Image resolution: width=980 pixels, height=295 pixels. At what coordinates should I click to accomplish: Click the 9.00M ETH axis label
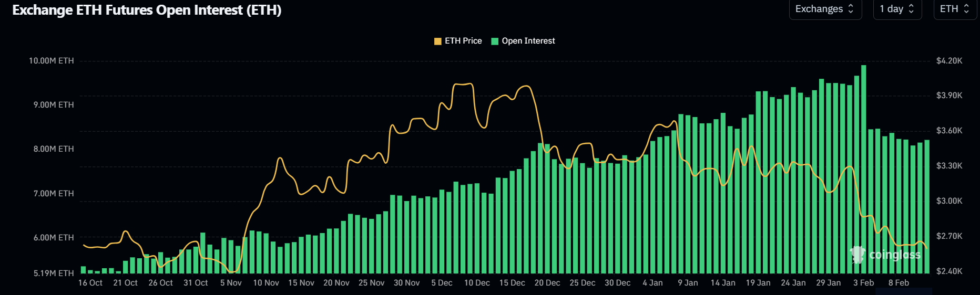(54, 105)
